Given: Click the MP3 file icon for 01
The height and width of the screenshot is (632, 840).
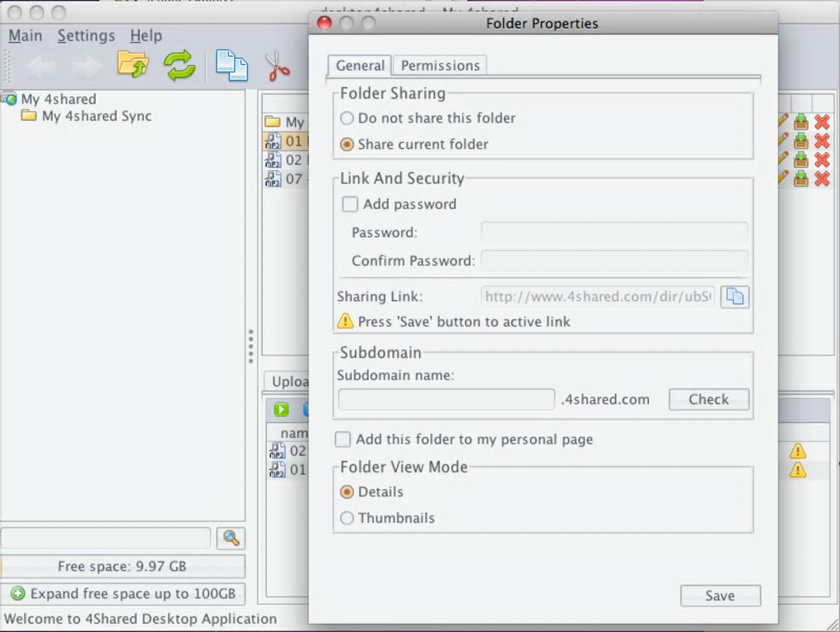Looking at the screenshot, I should click(x=273, y=142).
